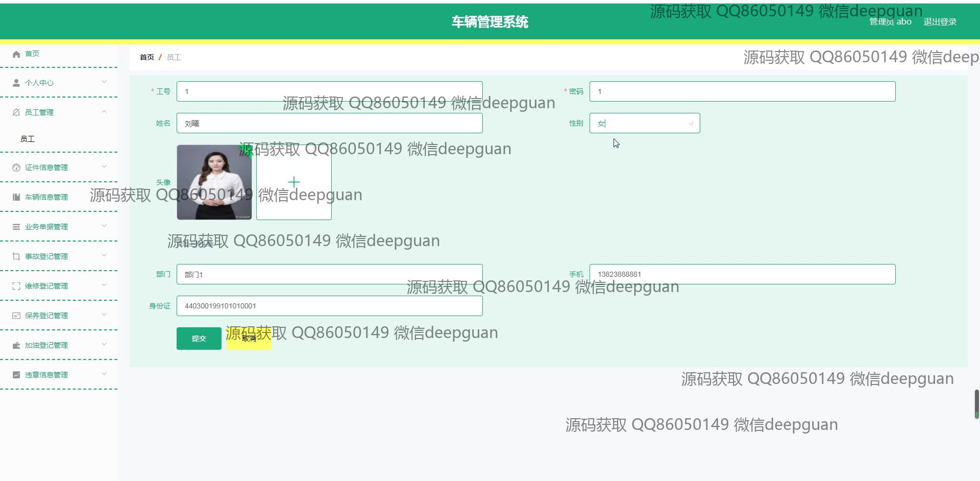Open 事故登记管理 menu item

[59, 256]
